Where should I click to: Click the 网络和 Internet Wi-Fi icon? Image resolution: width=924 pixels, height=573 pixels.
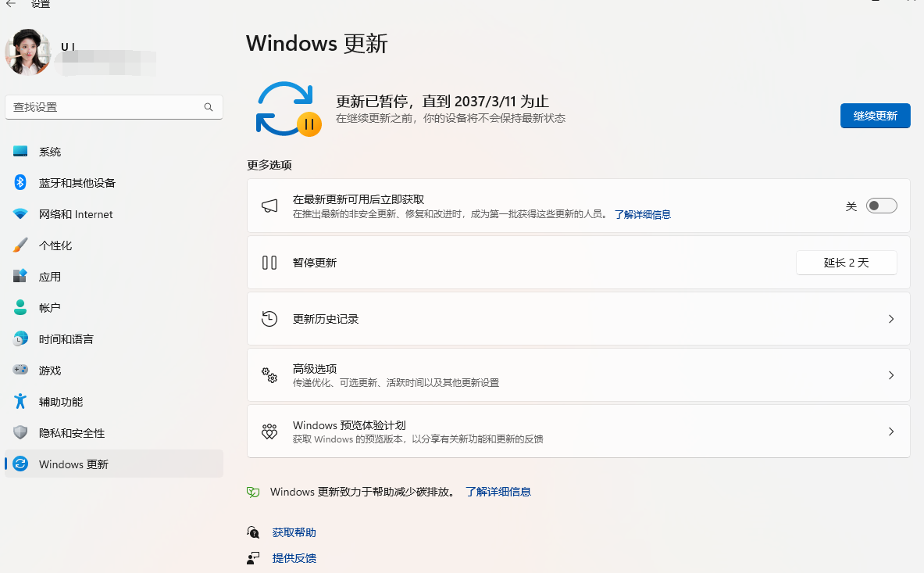20,214
